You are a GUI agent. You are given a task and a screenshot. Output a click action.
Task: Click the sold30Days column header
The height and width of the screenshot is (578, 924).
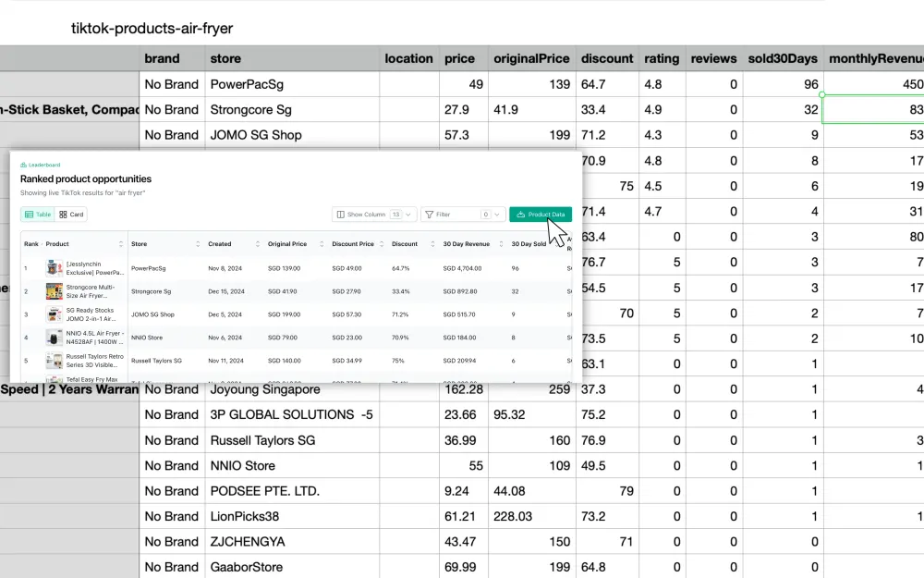tap(783, 58)
